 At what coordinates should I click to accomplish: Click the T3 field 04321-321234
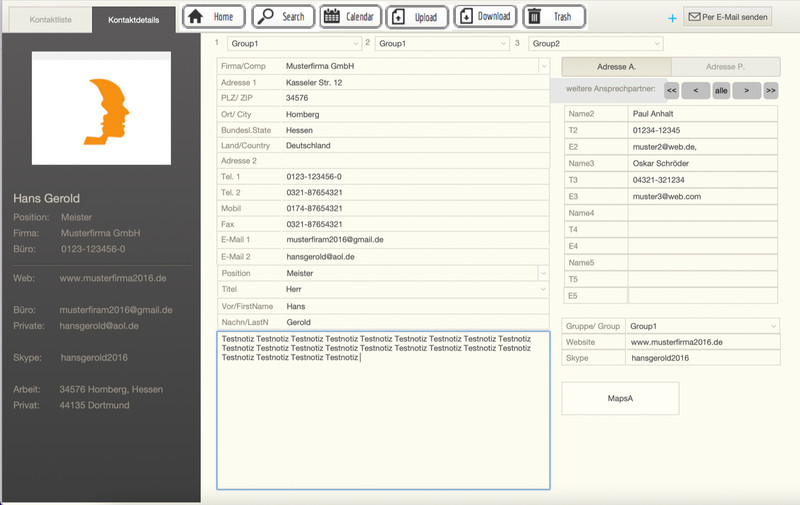point(703,180)
